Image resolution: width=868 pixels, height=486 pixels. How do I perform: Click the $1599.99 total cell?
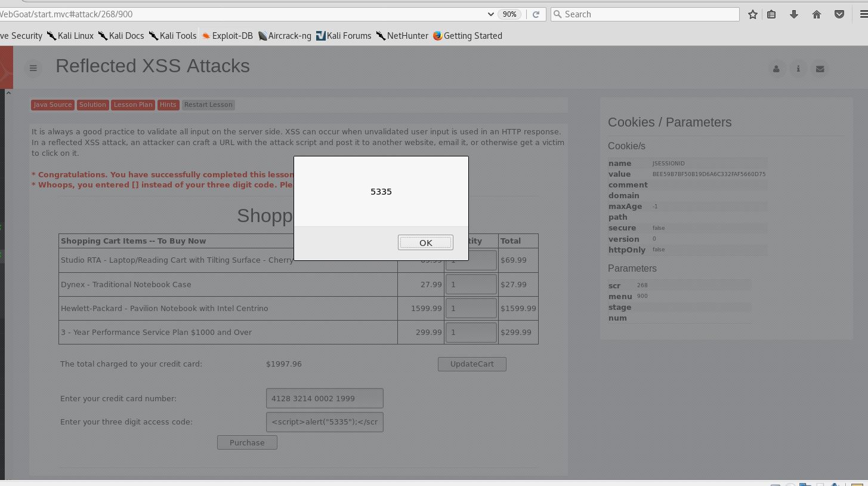518,308
